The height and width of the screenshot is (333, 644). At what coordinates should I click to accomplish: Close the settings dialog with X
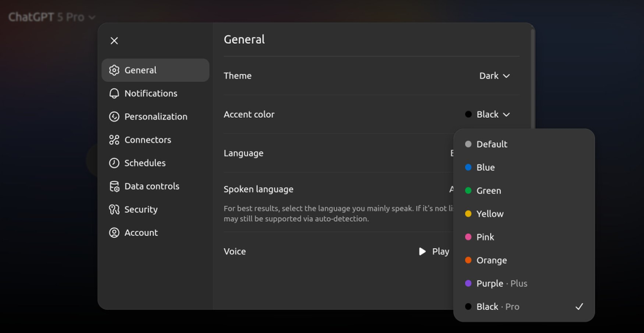(114, 41)
